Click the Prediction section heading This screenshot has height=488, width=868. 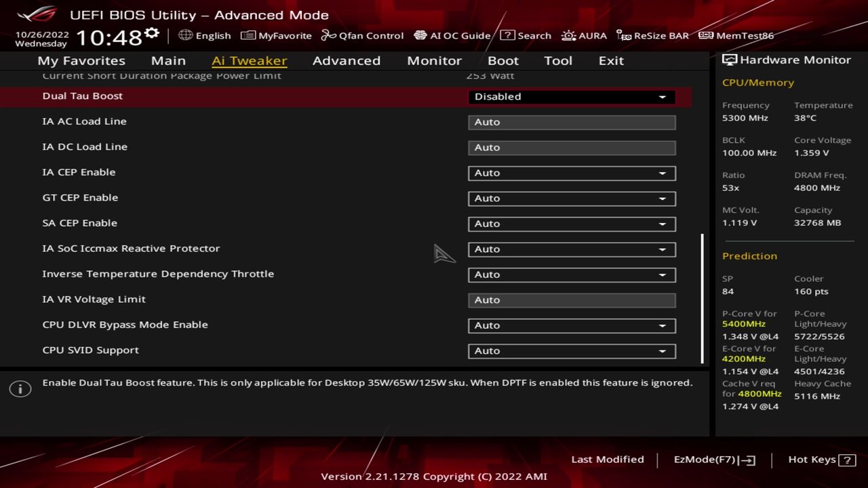coord(749,256)
